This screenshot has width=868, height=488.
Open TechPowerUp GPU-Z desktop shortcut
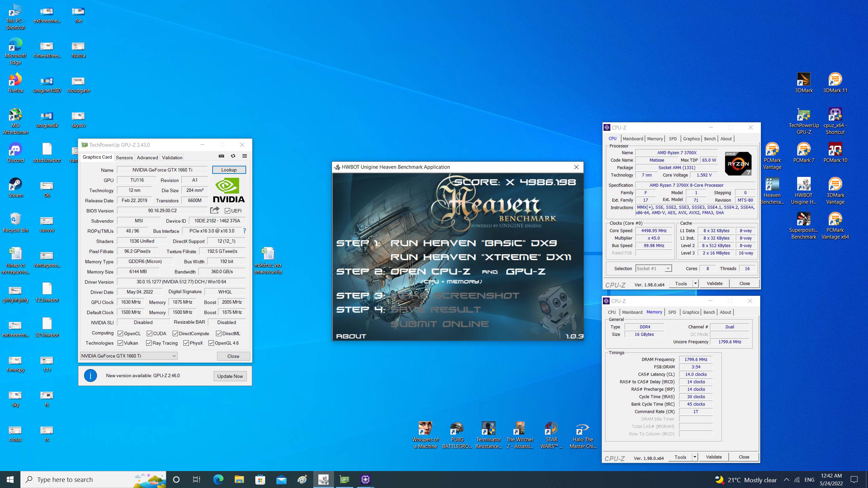pos(804,121)
